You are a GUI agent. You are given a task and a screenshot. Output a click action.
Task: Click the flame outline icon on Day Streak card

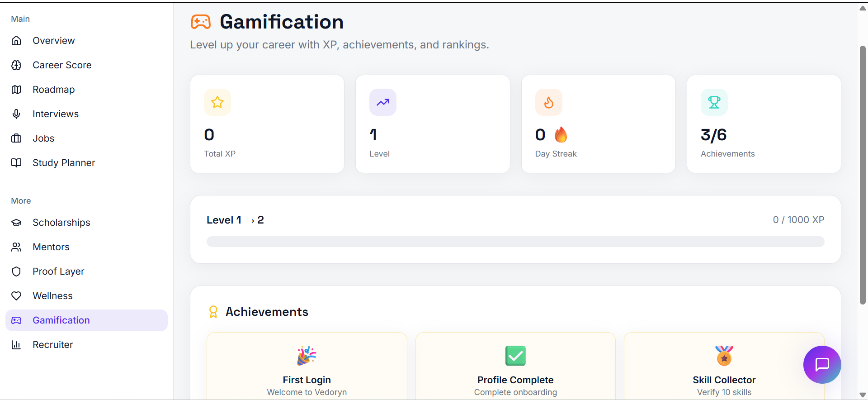[x=549, y=102]
